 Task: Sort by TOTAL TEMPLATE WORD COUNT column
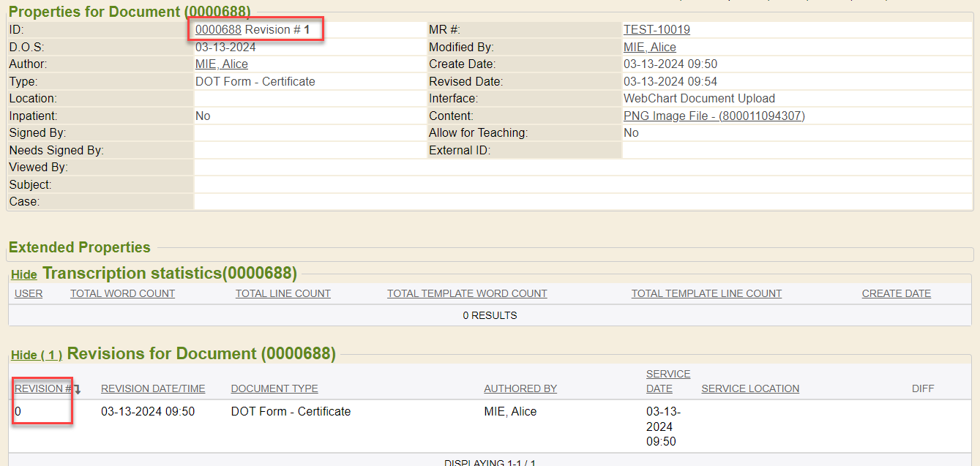point(467,294)
